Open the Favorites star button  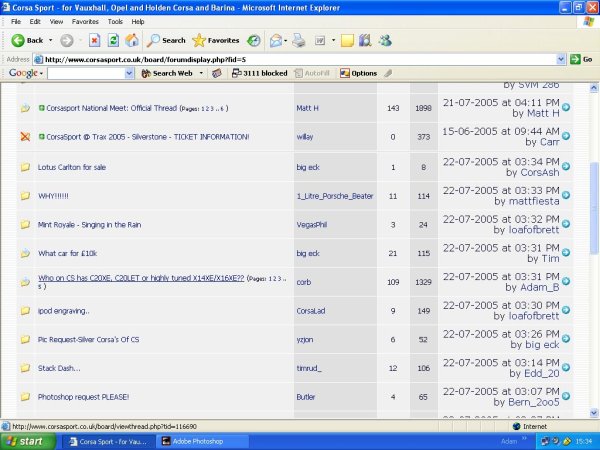click(213, 40)
